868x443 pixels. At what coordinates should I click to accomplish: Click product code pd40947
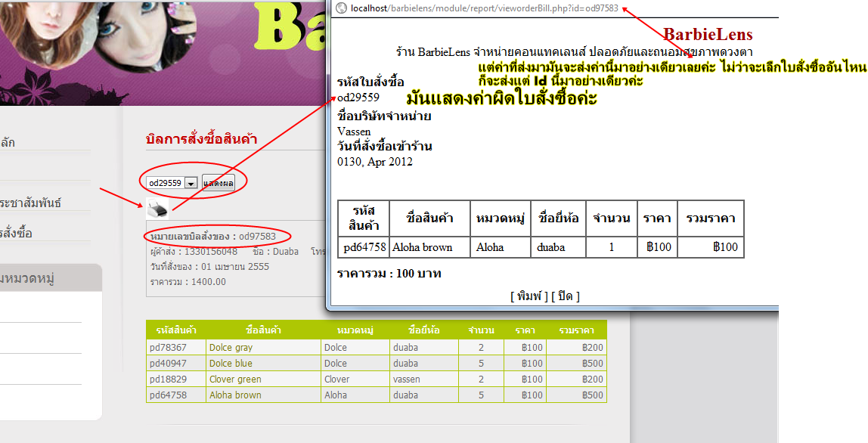coord(169,364)
